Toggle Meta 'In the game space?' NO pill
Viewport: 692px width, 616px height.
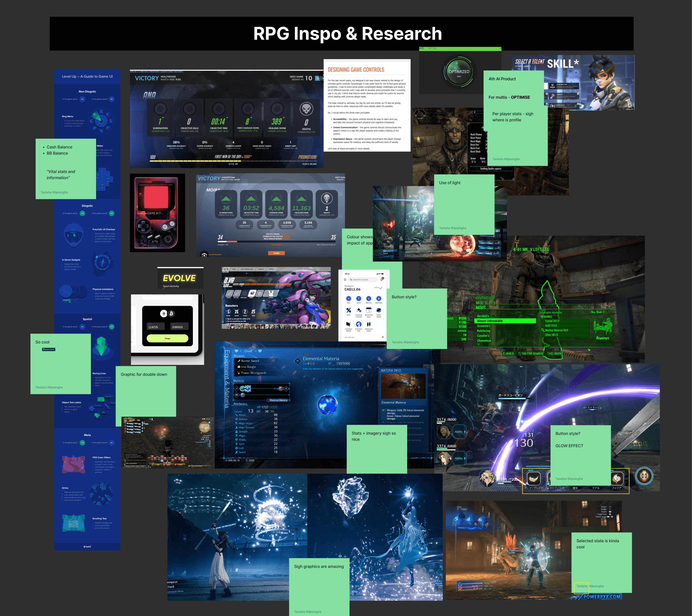click(112, 443)
